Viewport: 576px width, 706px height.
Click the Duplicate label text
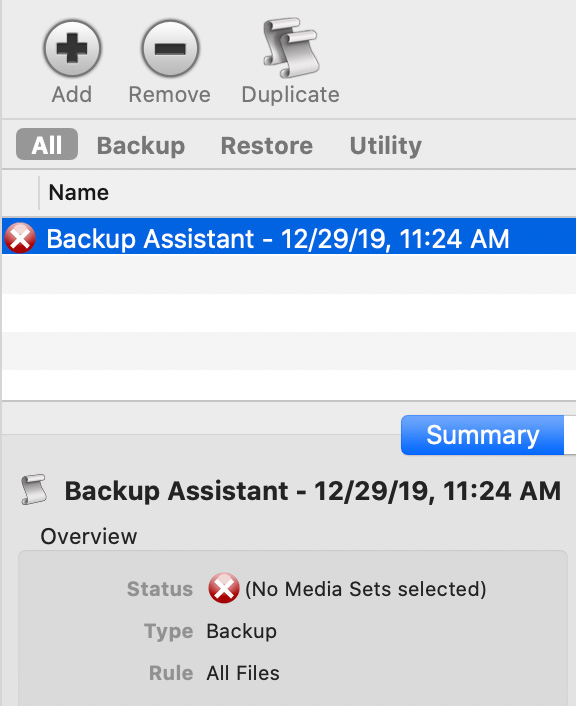coord(291,95)
